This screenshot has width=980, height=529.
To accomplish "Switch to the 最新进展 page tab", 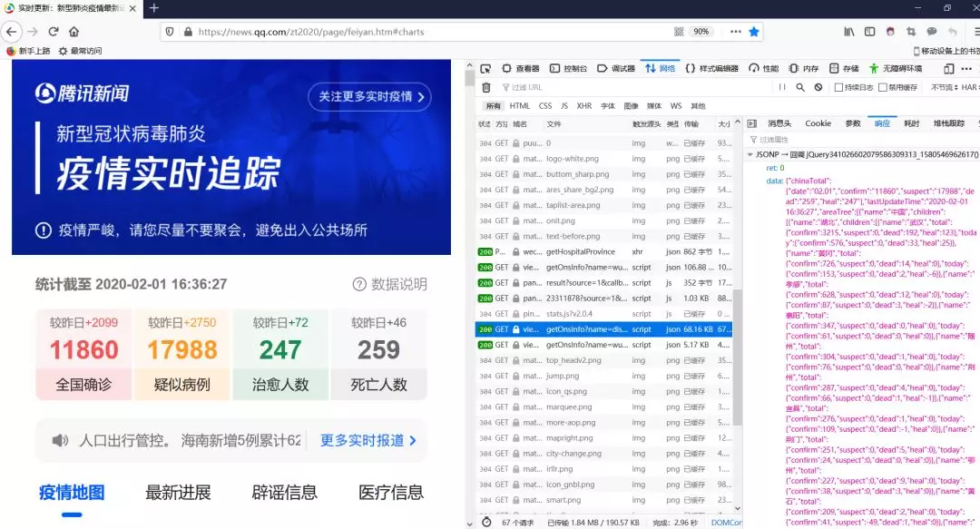I will [x=178, y=493].
